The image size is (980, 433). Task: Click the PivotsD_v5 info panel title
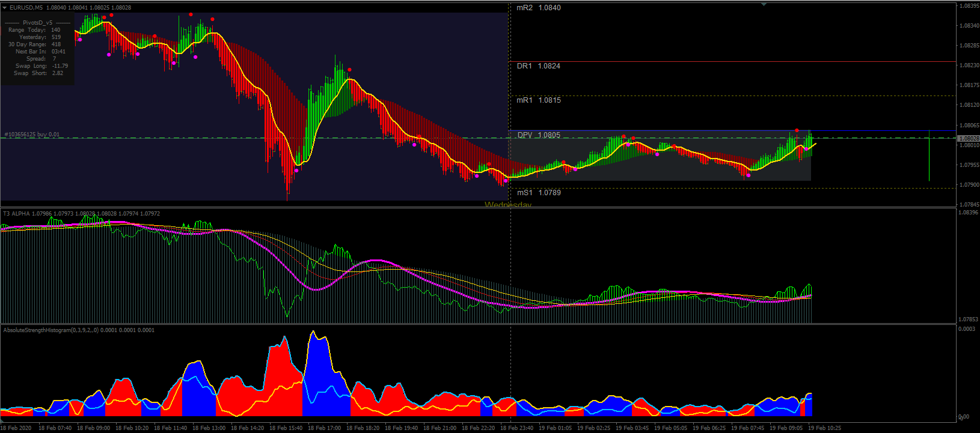pos(37,22)
